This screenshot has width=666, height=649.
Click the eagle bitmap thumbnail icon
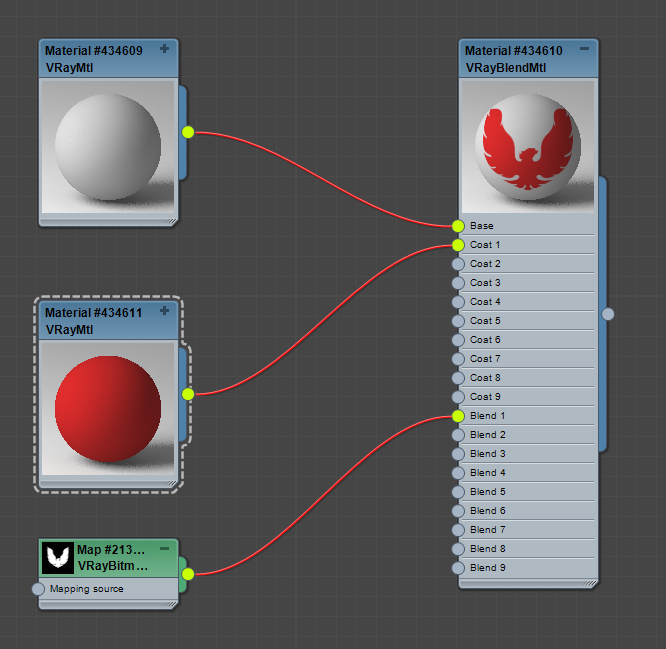(57, 557)
